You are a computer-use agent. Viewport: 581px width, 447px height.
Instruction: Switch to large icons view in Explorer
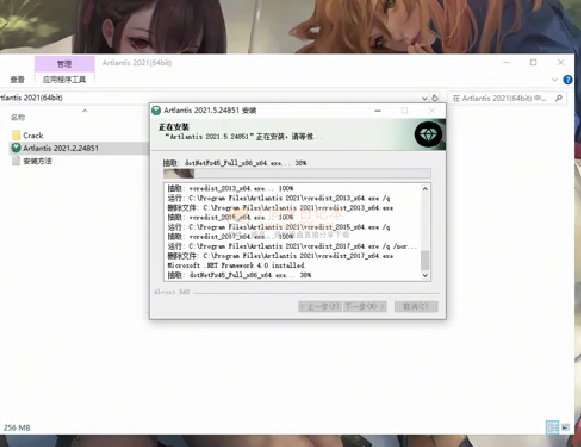click(565, 427)
